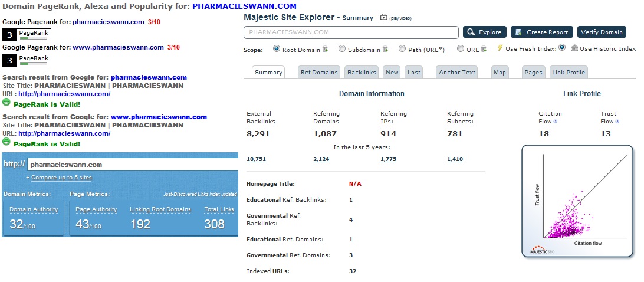Click the Trust Flow help icon
The height and width of the screenshot is (282, 644).
coord(617,122)
